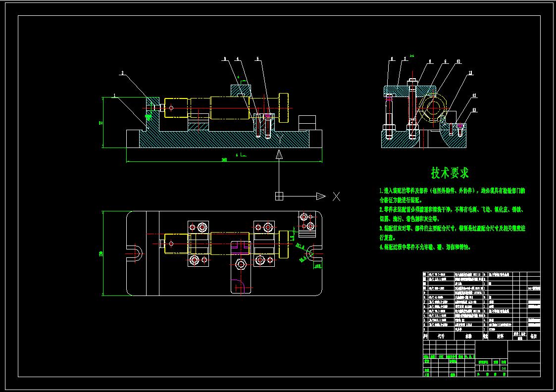Click the 名称 header cell in parts list
Screen dimensions: 556x392
[x=468, y=336]
